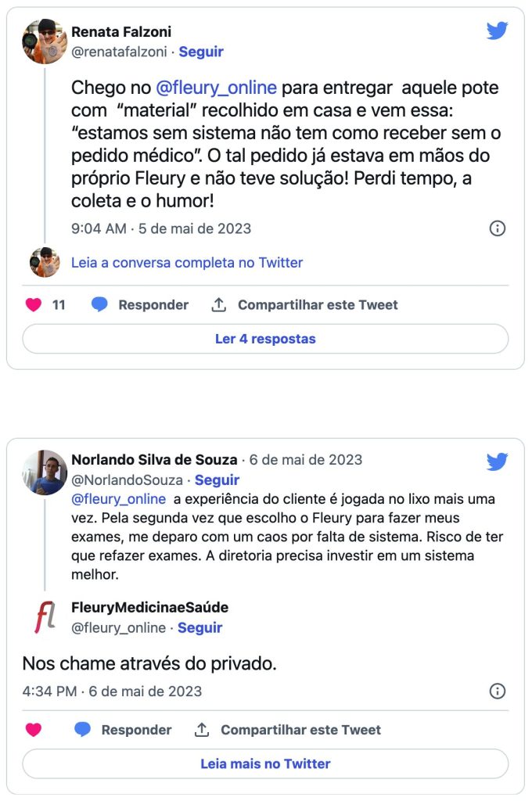Follow @renatafalzoni via Seguir link
The image size is (532, 801).
(201, 52)
